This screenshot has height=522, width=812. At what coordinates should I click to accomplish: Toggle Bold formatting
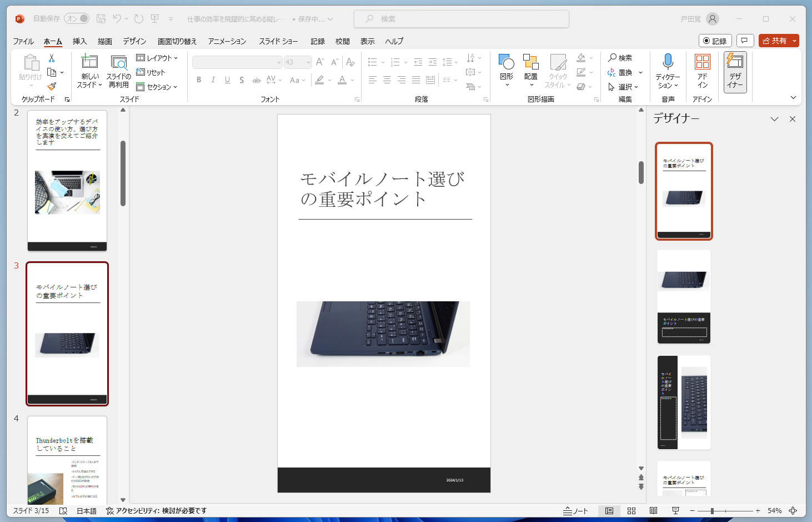pyautogui.click(x=199, y=80)
